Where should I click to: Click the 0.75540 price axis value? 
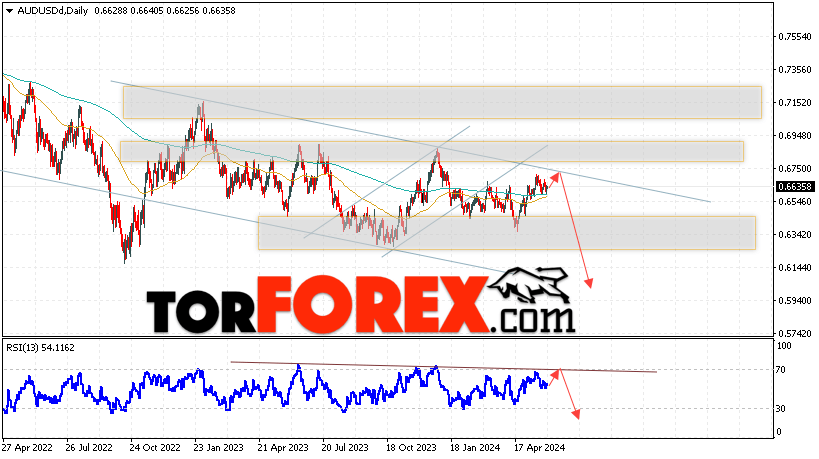point(794,37)
